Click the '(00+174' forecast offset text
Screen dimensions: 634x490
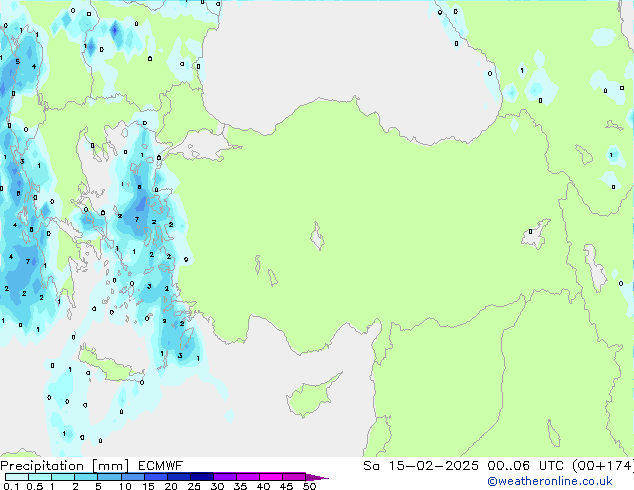[x=602, y=466]
